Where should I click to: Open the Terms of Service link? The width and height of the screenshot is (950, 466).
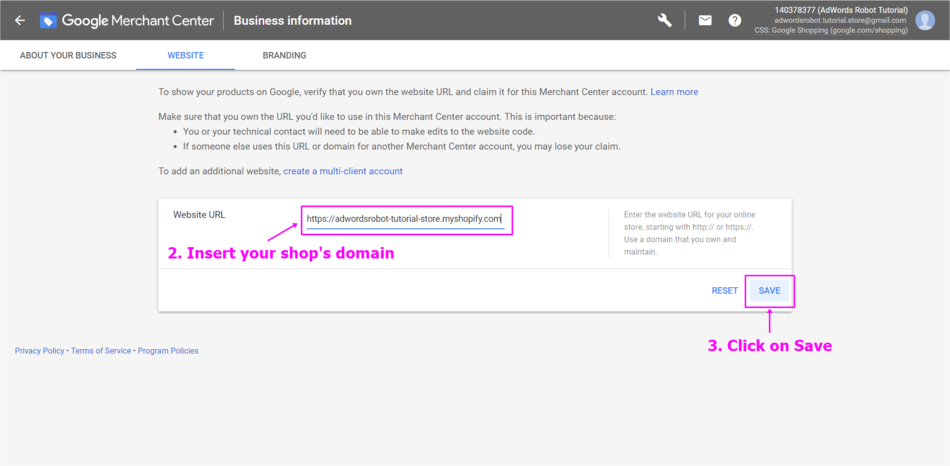tap(101, 351)
